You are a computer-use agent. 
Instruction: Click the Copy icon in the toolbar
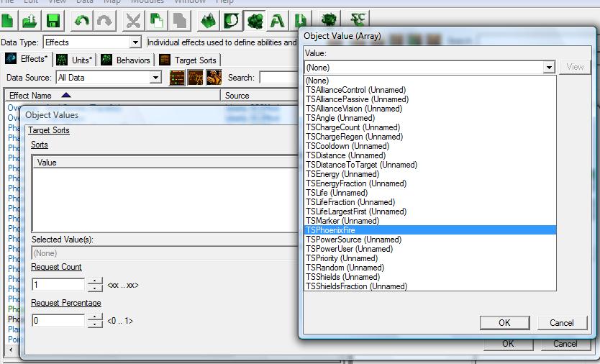155,20
